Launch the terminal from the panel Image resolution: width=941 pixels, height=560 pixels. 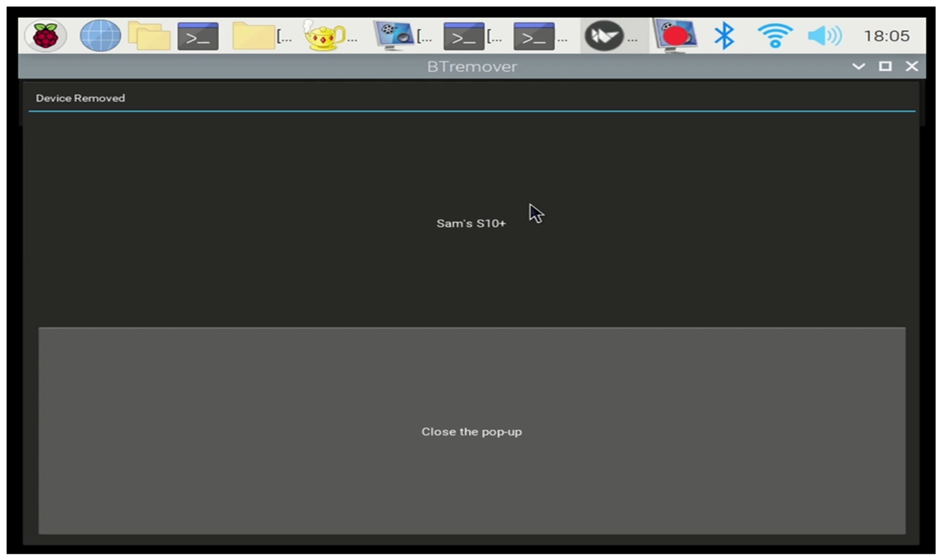point(198,37)
